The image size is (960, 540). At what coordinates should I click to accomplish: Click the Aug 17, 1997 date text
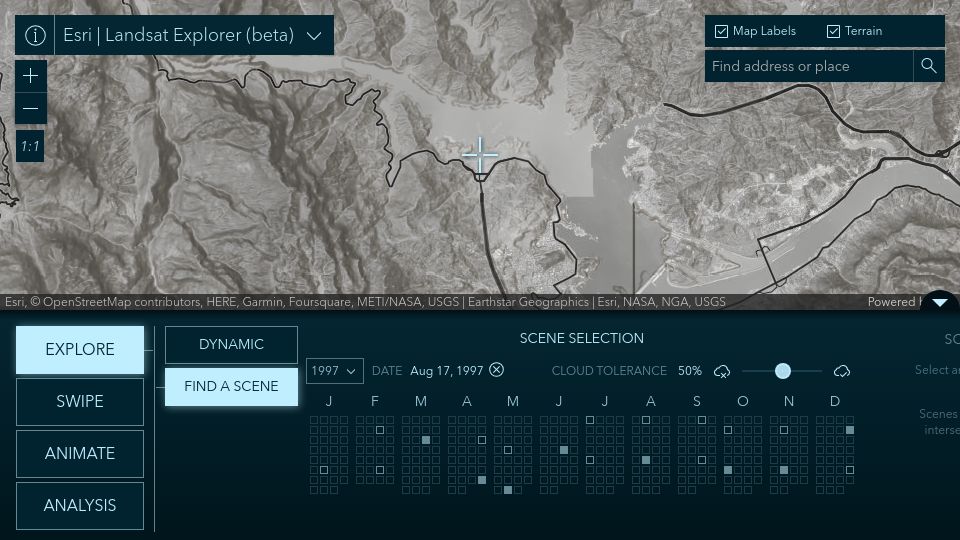pyautogui.click(x=446, y=371)
